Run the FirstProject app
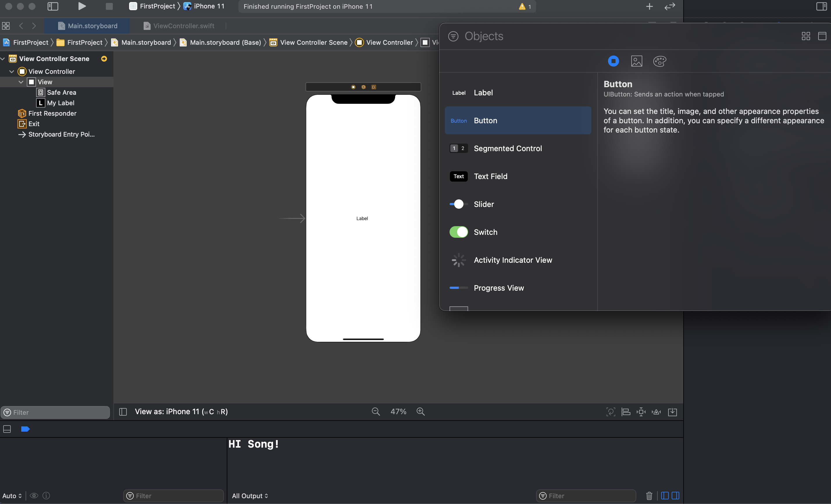 (82, 6)
